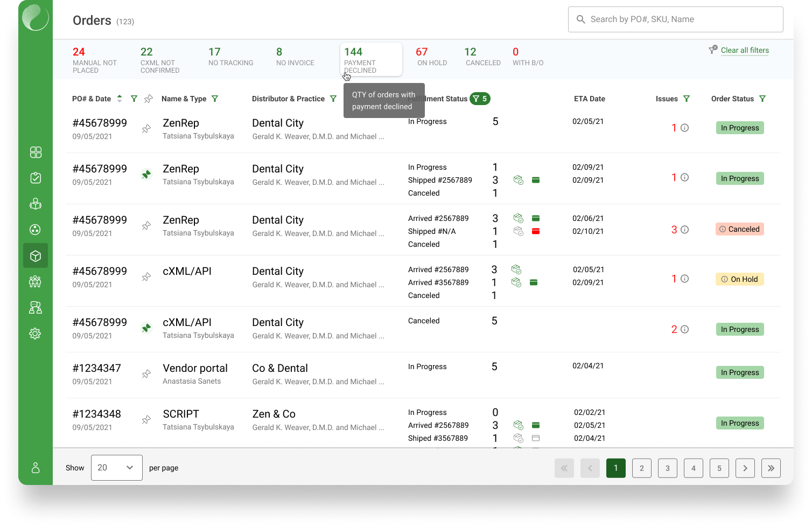Viewport: 812px width, 527px height.
Task: Pin order #1234347 Vendor portal
Action: (x=146, y=374)
